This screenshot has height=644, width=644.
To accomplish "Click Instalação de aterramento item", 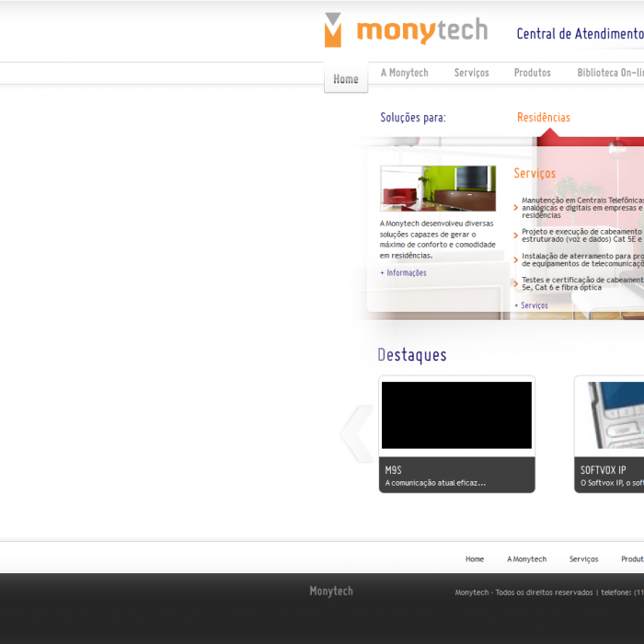I will [582, 259].
